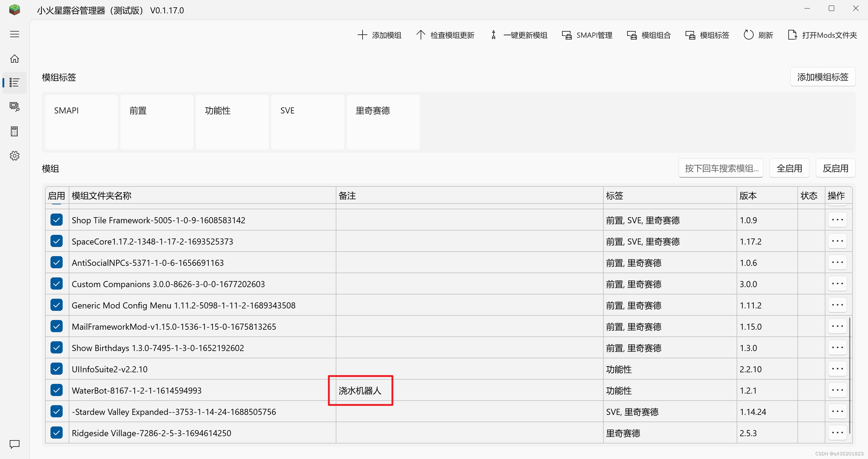The width and height of the screenshot is (868, 459).
Task: Select the WaterBot-8167-1-2-1-1614594993 name cell
Action: (x=203, y=390)
